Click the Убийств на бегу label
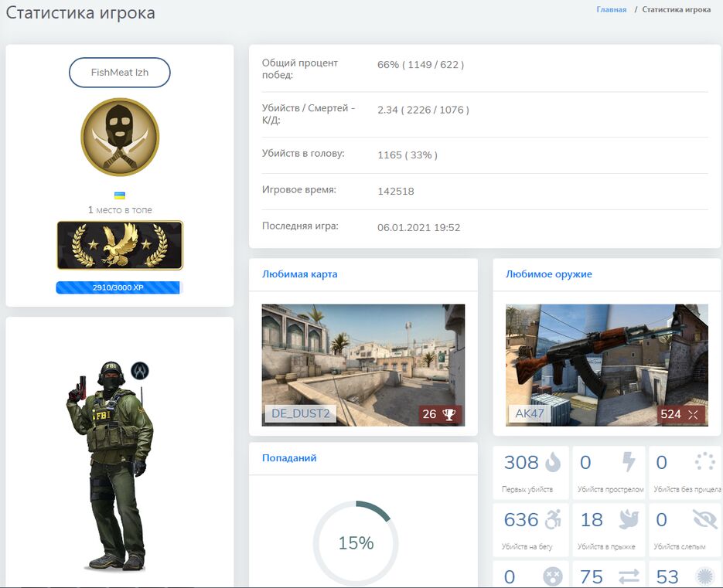Image resolution: width=723 pixels, height=588 pixels. (x=527, y=546)
